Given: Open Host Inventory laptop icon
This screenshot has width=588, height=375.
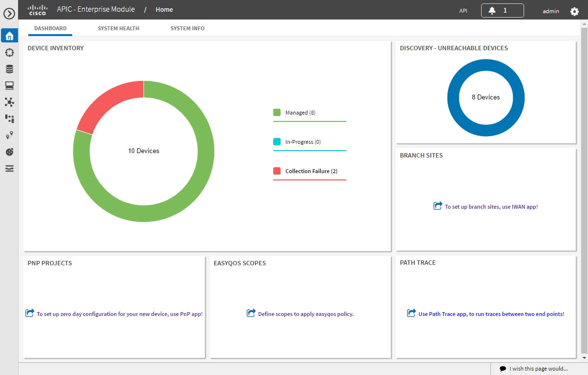Looking at the screenshot, I should tap(9, 86).
